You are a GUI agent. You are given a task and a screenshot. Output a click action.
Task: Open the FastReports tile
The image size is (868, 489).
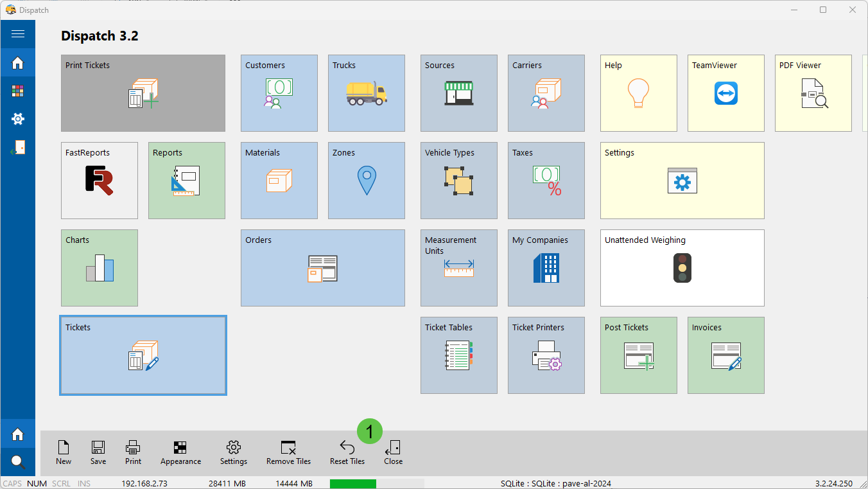point(100,181)
